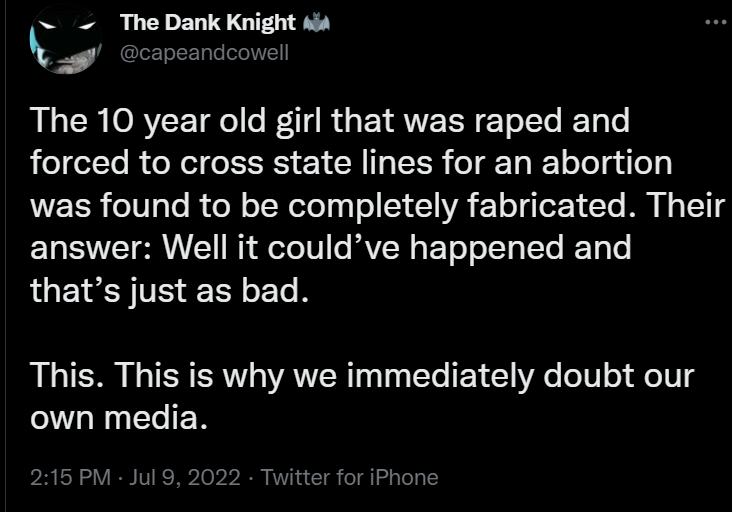
Task: Open the @capeandcowell handle link
Action: [204, 53]
